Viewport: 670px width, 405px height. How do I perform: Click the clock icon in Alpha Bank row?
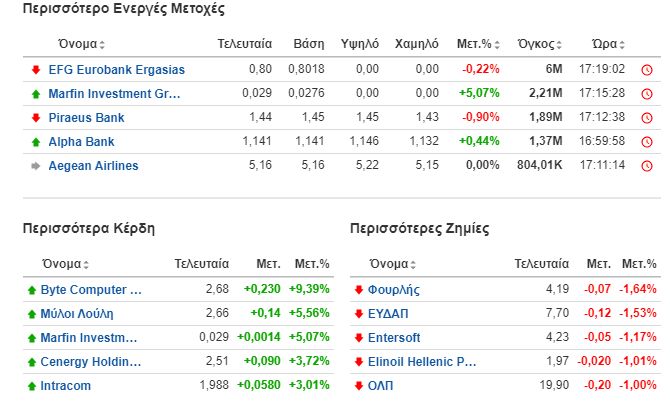point(647,141)
